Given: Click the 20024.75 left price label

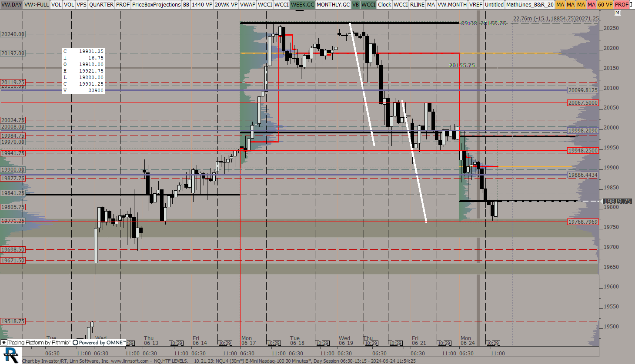Looking at the screenshot, I should coord(13,120).
